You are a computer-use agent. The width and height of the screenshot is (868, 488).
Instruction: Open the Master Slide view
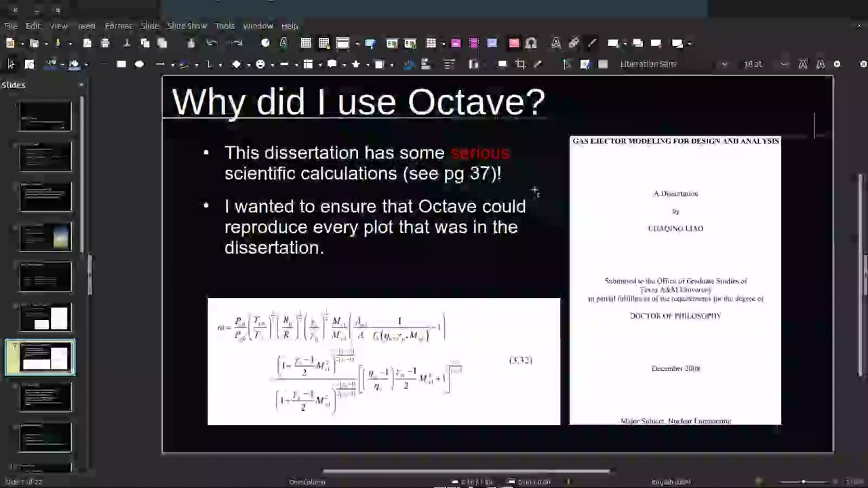[x=370, y=43]
